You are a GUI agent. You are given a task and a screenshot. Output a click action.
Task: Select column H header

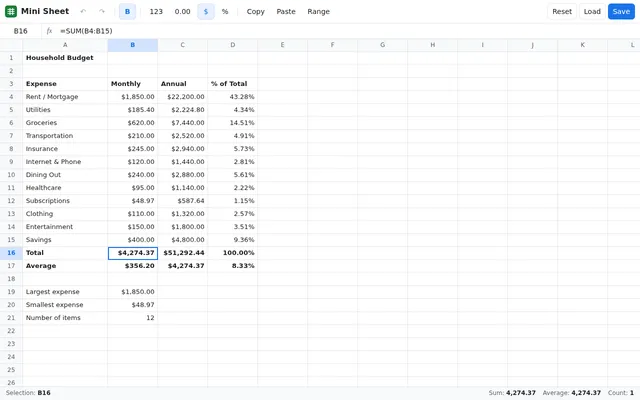433,45
